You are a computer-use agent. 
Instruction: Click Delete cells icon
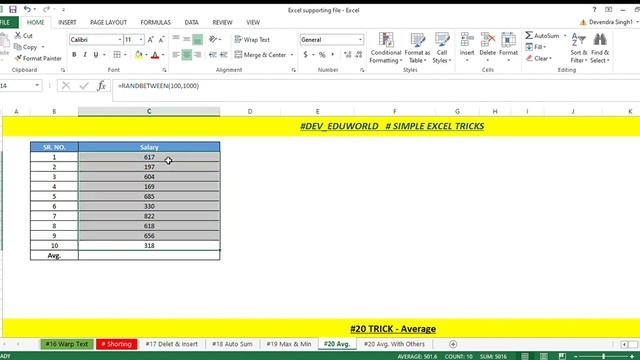pos(487,40)
